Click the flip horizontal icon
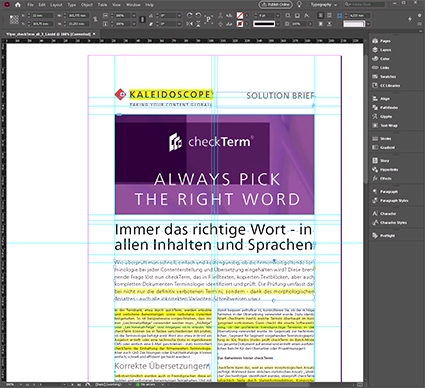 [x=189, y=24]
